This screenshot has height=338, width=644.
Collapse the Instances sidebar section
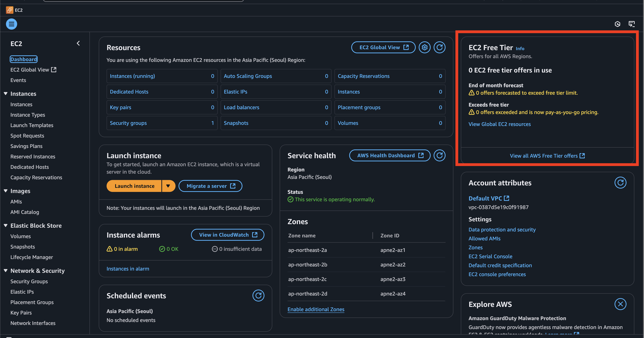(x=6, y=94)
